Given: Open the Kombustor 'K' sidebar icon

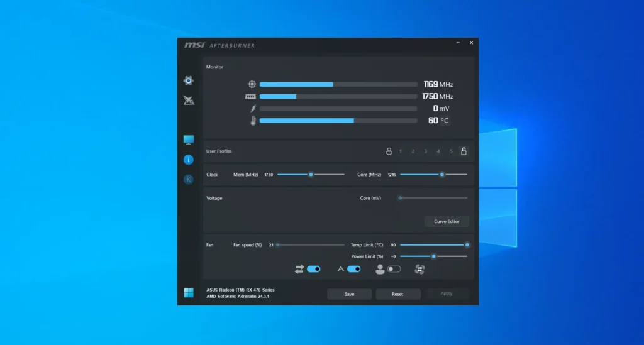Looking at the screenshot, I should tap(189, 179).
